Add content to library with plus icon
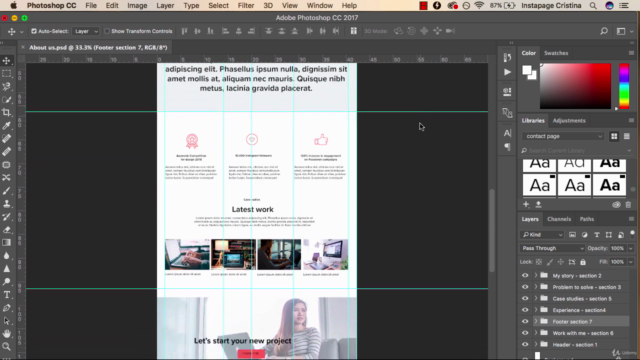Screen dimensions: 640x360 pyautogui.click(x=526, y=204)
